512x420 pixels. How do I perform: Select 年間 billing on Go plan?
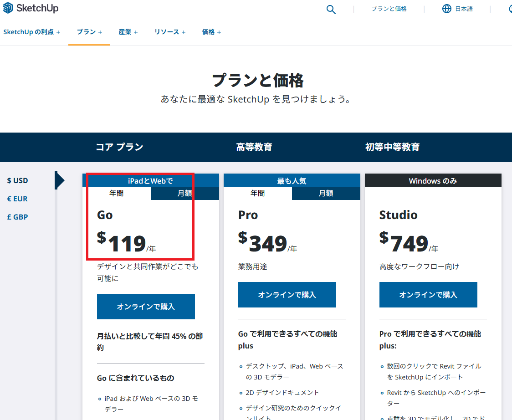pos(116,193)
